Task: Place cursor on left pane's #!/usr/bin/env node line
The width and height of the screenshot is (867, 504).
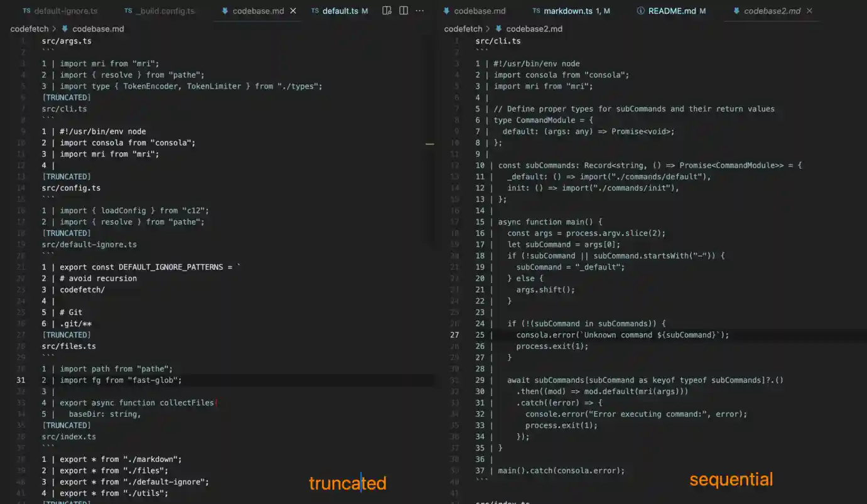Action: [94, 132]
